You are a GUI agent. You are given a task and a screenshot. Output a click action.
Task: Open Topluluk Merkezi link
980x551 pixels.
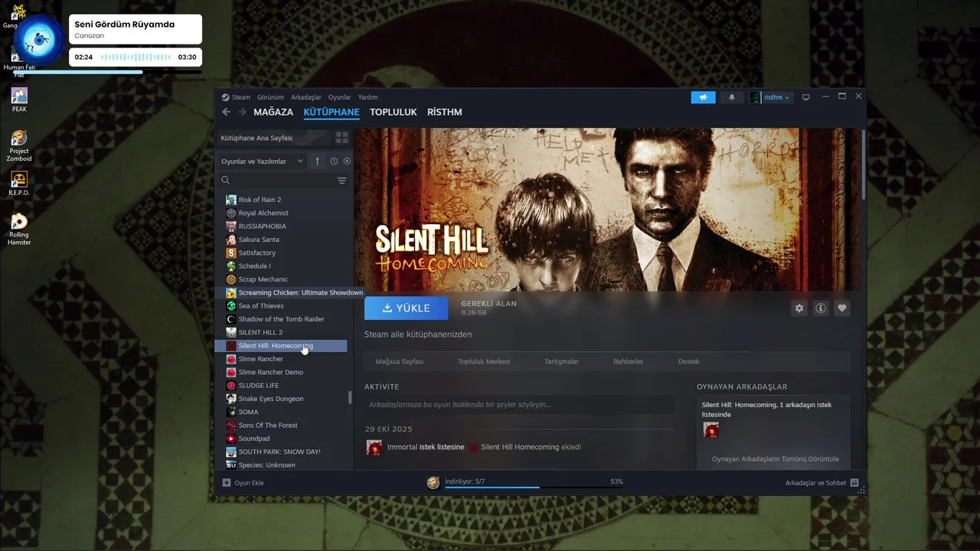(x=484, y=361)
